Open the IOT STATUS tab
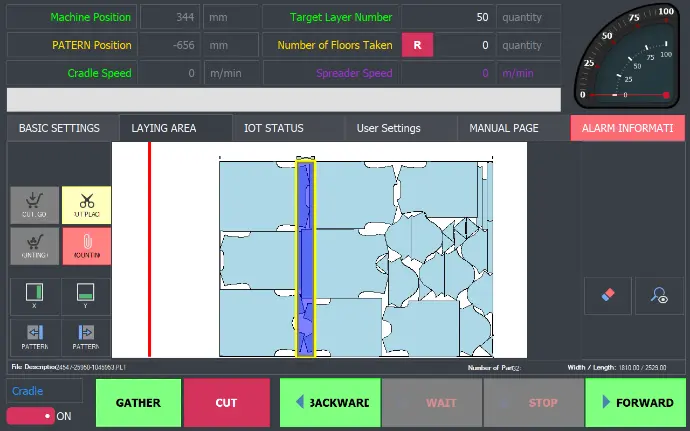This screenshot has height=431, width=690. pos(273,128)
